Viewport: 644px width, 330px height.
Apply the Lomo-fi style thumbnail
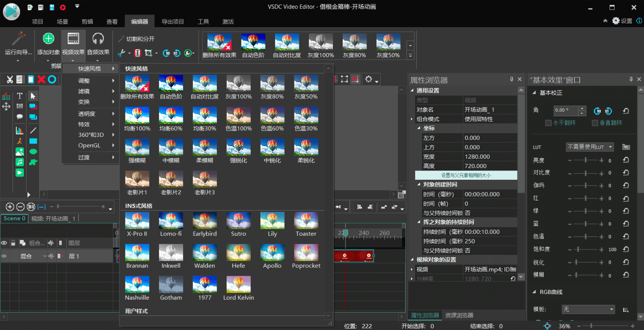tap(171, 224)
